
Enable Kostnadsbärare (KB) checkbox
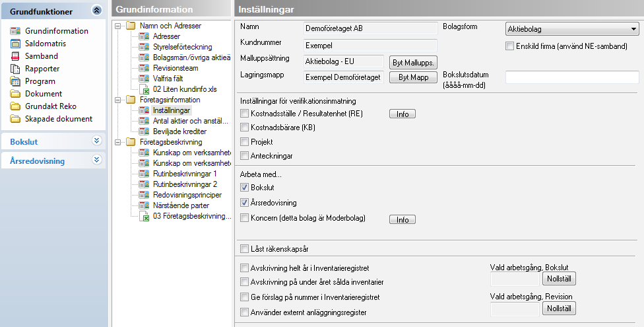244,127
